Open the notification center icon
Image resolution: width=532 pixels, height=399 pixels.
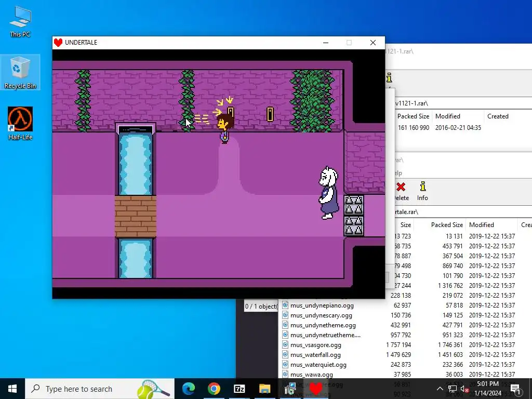pyautogui.click(x=515, y=389)
